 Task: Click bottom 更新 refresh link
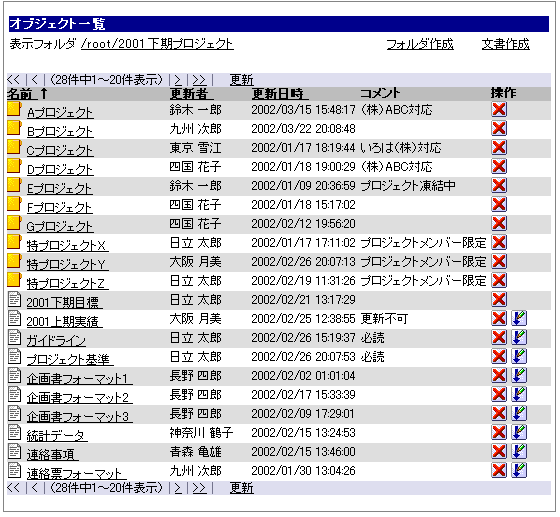(241, 488)
